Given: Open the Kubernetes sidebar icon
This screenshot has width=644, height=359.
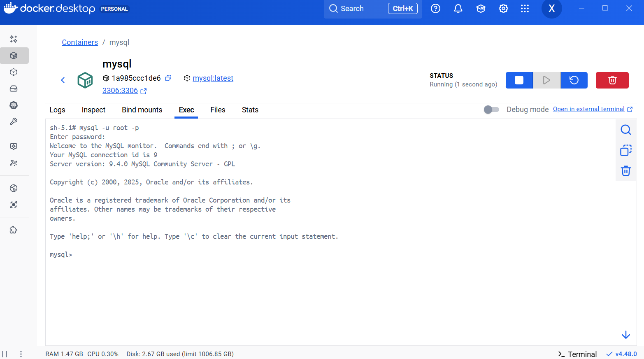Looking at the screenshot, I should click(x=14, y=105).
